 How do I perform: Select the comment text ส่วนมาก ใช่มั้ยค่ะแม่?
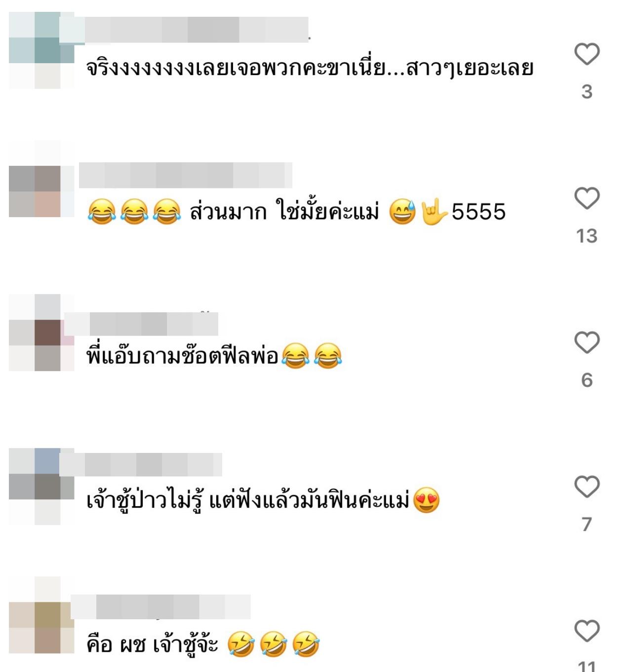point(284,212)
